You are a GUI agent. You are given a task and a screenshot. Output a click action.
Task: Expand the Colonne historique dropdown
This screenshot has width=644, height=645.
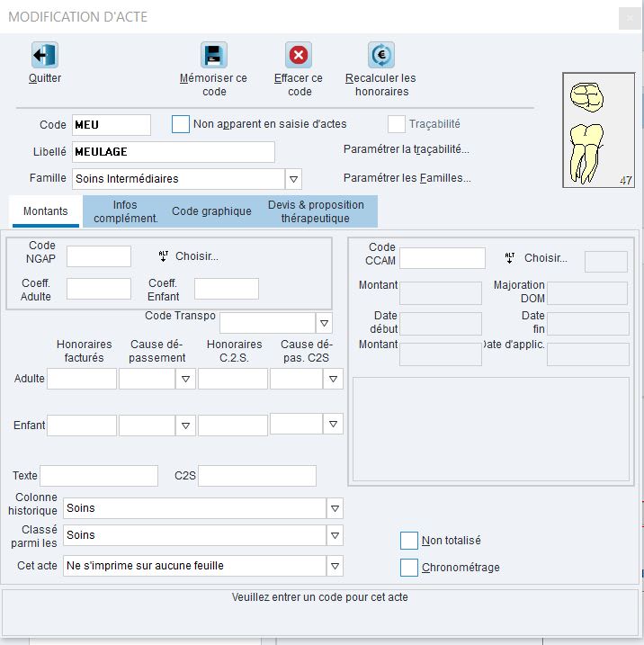(x=334, y=508)
